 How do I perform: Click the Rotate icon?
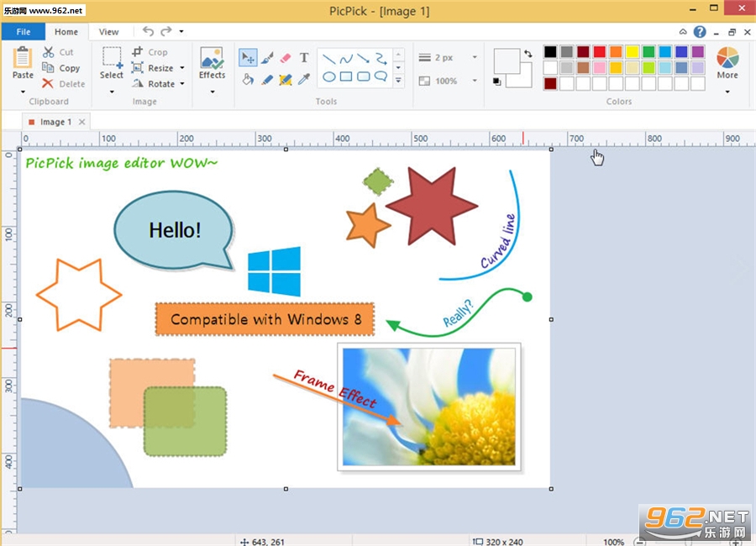(x=138, y=83)
